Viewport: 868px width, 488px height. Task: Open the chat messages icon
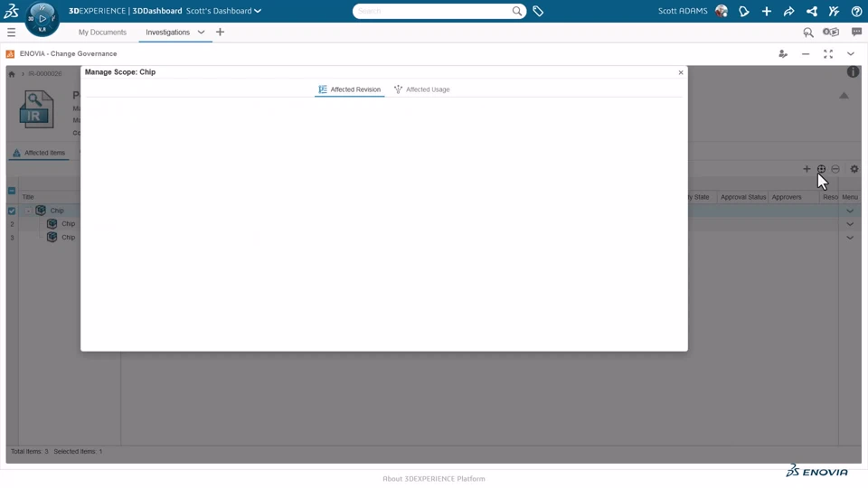856,33
